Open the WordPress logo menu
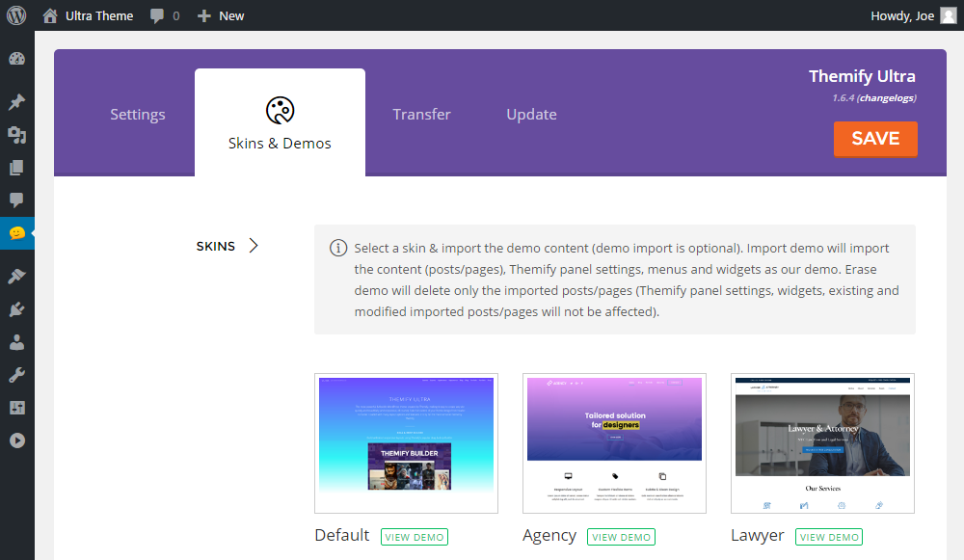 point(16,15)
